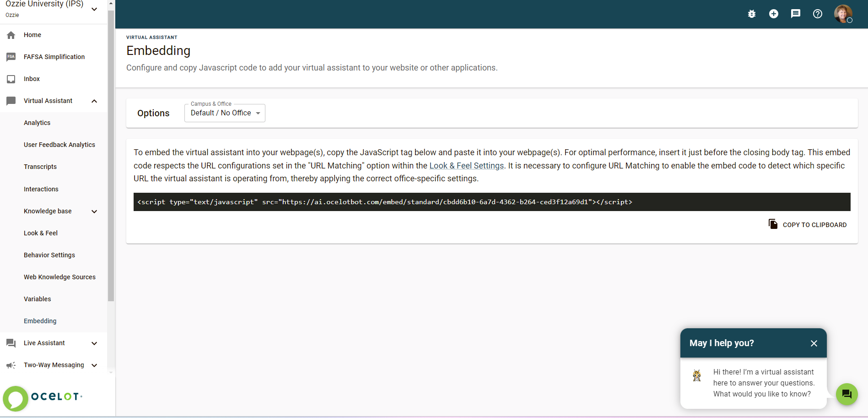Open the user profile avatar
This screenshot has width=868, height=418.
click(843, 14)
